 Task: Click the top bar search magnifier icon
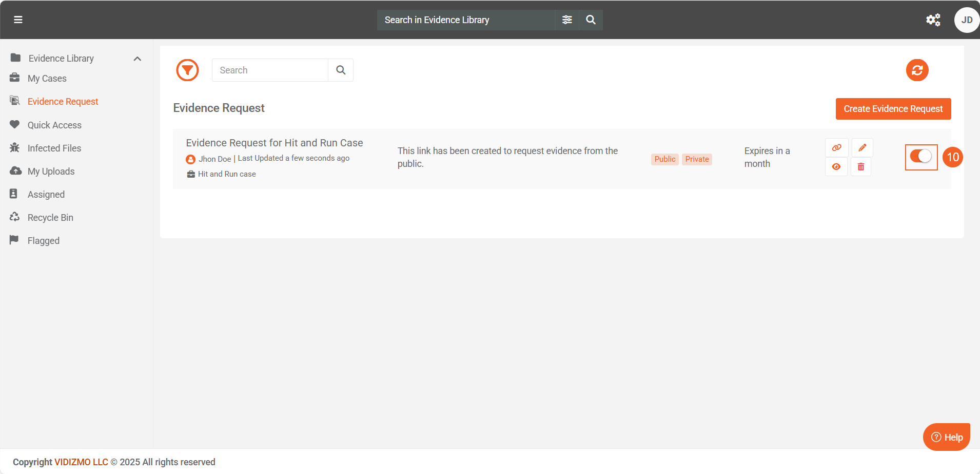(x=591, y=20)
